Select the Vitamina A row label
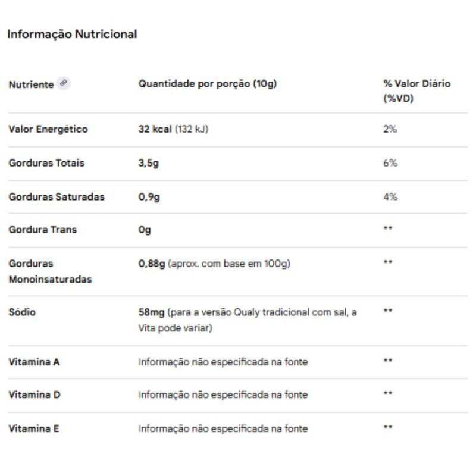The height and width of the screenshot is (476, 476). (35, 361)
